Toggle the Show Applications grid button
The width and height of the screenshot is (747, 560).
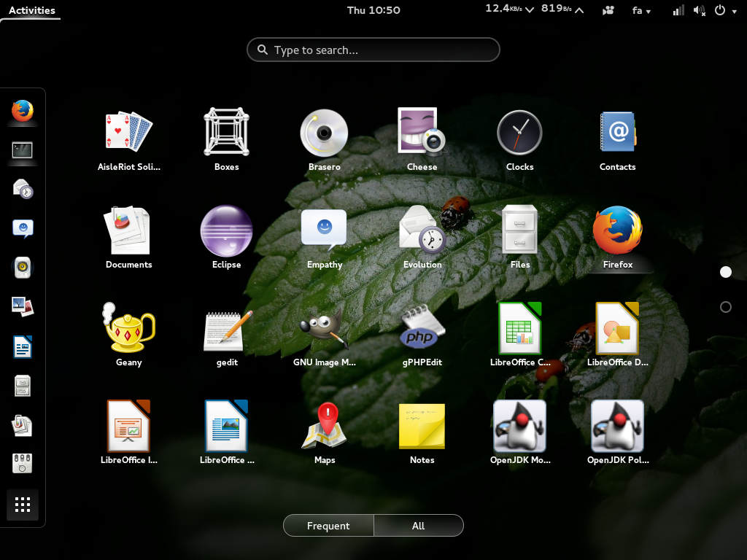[x=23, y=505]
